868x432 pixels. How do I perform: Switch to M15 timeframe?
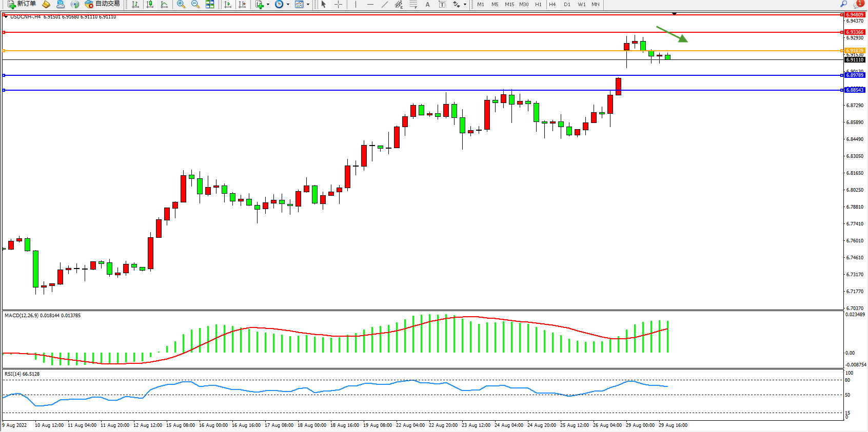coord(509,4)
